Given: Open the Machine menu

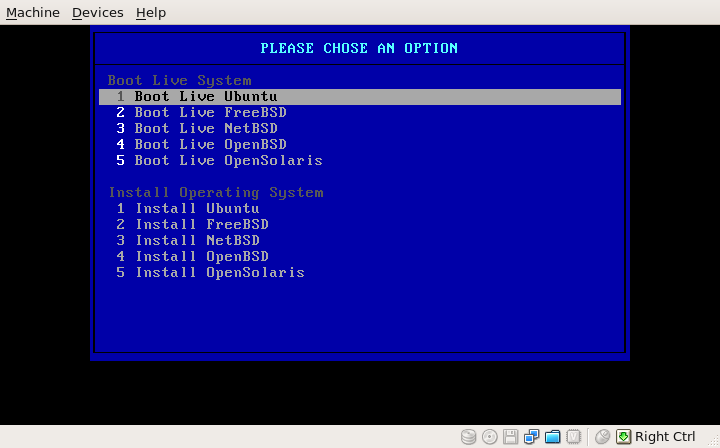Looking at the screenshot, I should coord(33,12).
